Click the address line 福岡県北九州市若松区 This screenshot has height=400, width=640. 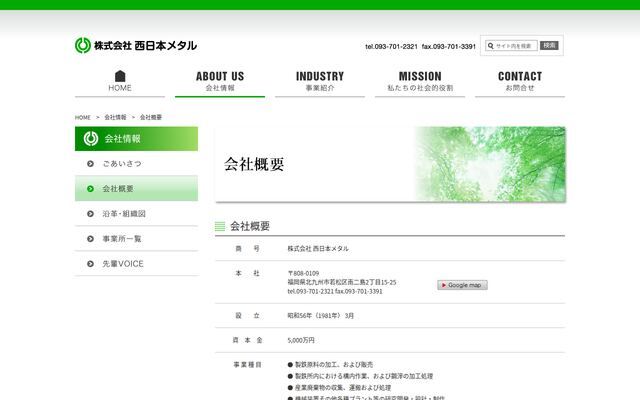point(342,282)
